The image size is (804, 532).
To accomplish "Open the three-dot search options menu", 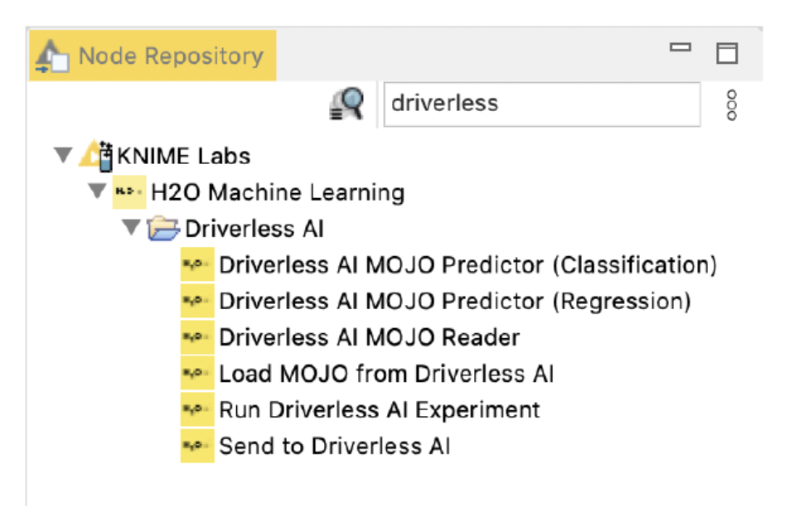I will point(730,104).
